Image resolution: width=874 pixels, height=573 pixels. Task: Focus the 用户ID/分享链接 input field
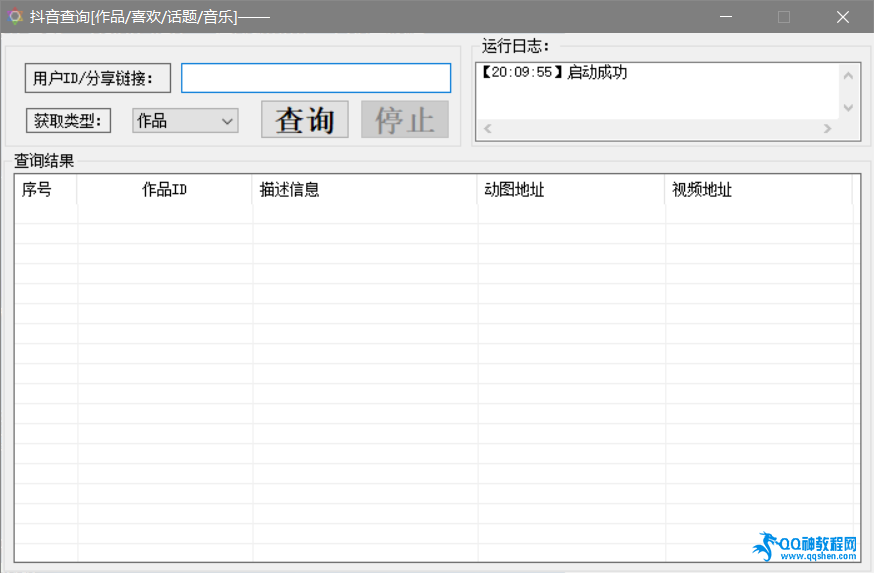coord(315,78)
